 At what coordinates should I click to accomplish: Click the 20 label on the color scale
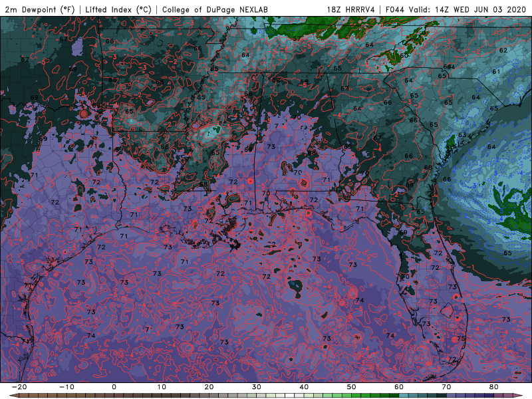209,387
